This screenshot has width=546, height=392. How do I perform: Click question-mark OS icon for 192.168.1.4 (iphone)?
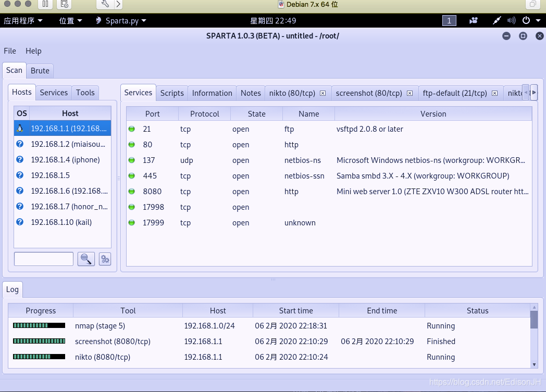click(x=20, y=160)
